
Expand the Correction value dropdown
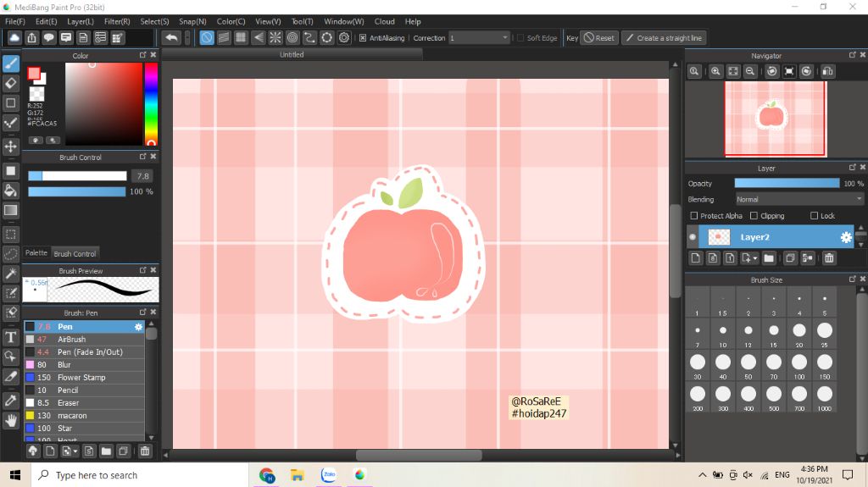point(505,38)
